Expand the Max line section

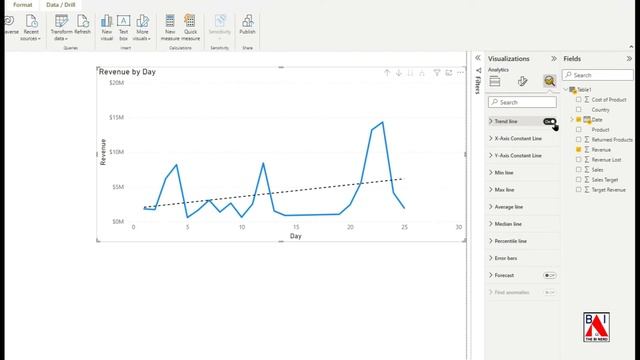tap(491, 190)
